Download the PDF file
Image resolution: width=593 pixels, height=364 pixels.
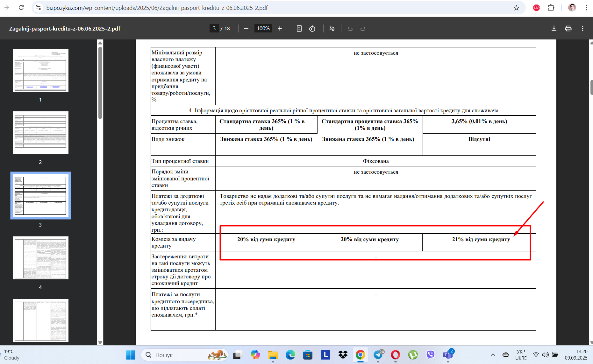pyautogui.click(x=554, y=29)
